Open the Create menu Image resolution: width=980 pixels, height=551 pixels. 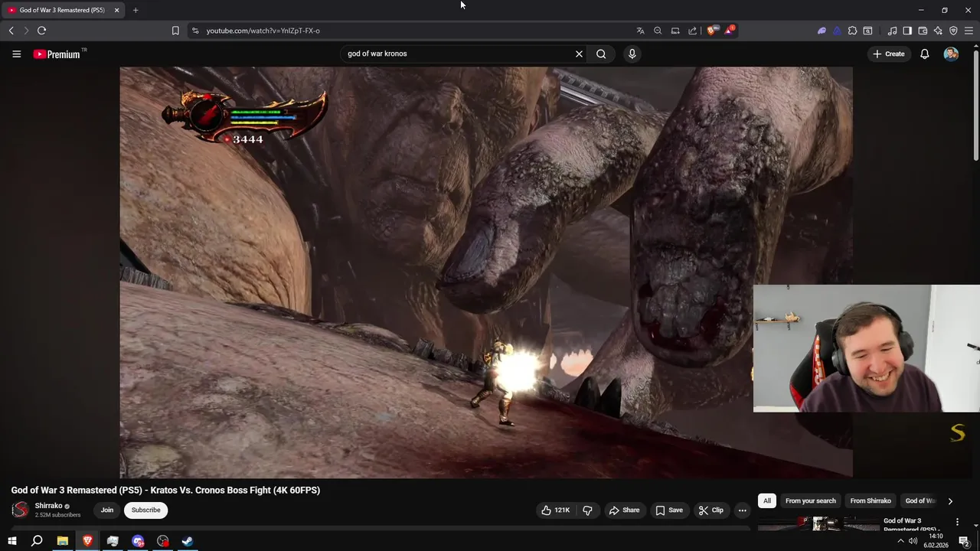tap(889, 54)
